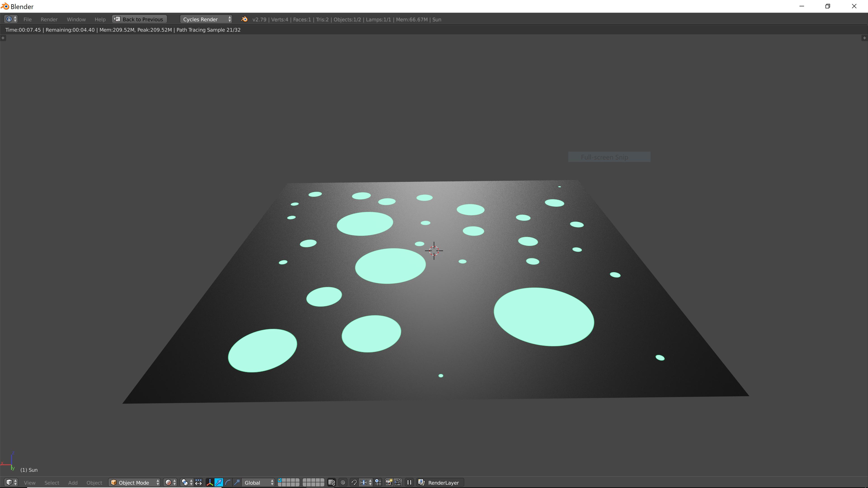
Task: Toggle snap during transform magnet
Action: click(x=354, y=482)
